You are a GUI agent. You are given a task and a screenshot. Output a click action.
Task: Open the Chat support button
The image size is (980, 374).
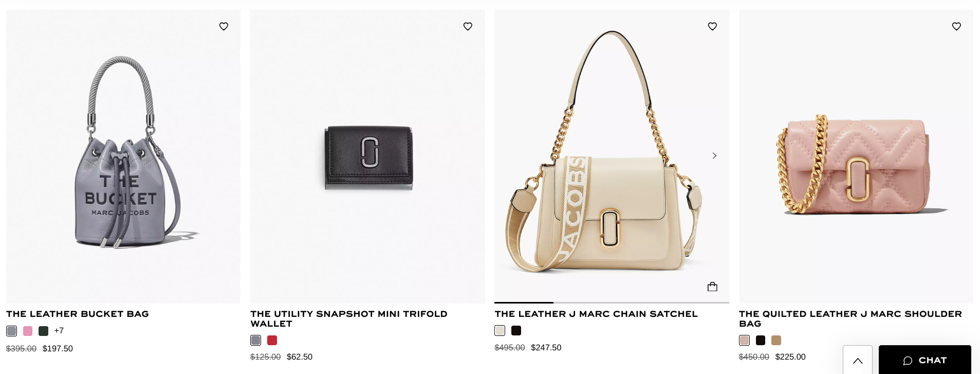(x=925, y=360)
